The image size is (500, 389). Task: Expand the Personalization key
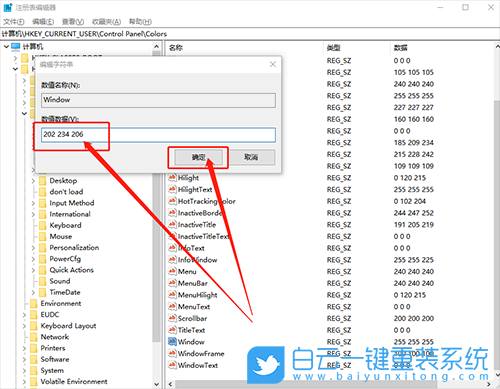click(33, 248)
